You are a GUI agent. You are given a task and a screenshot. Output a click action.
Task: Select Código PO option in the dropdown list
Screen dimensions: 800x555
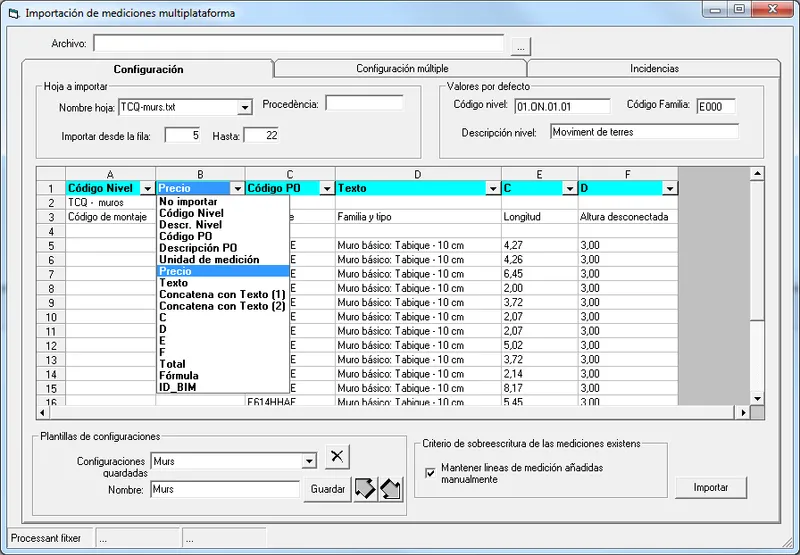(x=223, y=237)
